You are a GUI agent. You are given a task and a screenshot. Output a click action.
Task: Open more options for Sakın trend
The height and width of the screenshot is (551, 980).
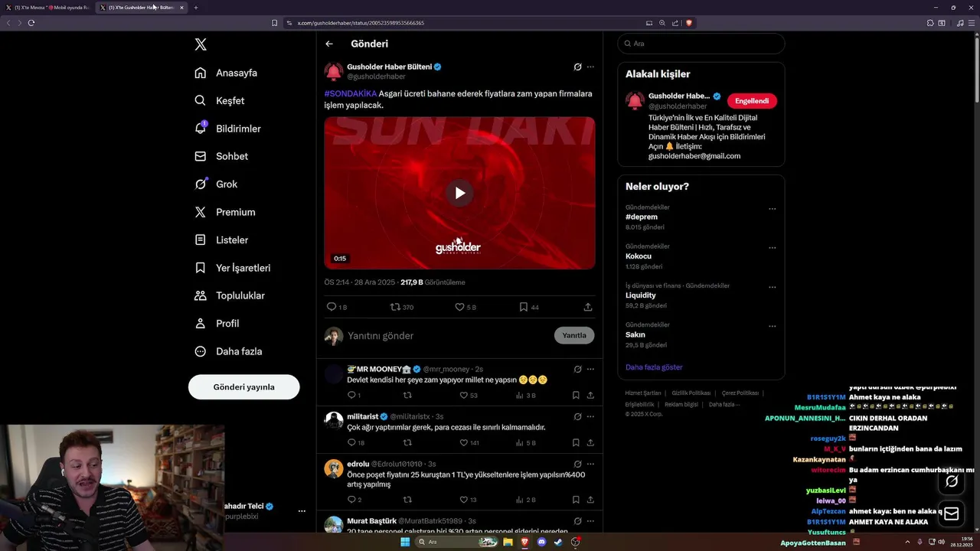point(772,326)
